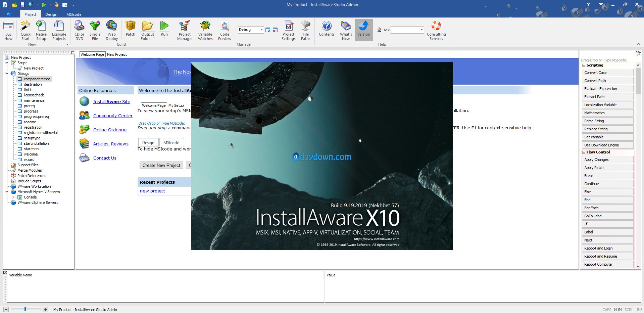The height and width of the screenshot is (313, 644).
Task: Switch to the MSIcode ribbon tab
Action: click(74, 14)
